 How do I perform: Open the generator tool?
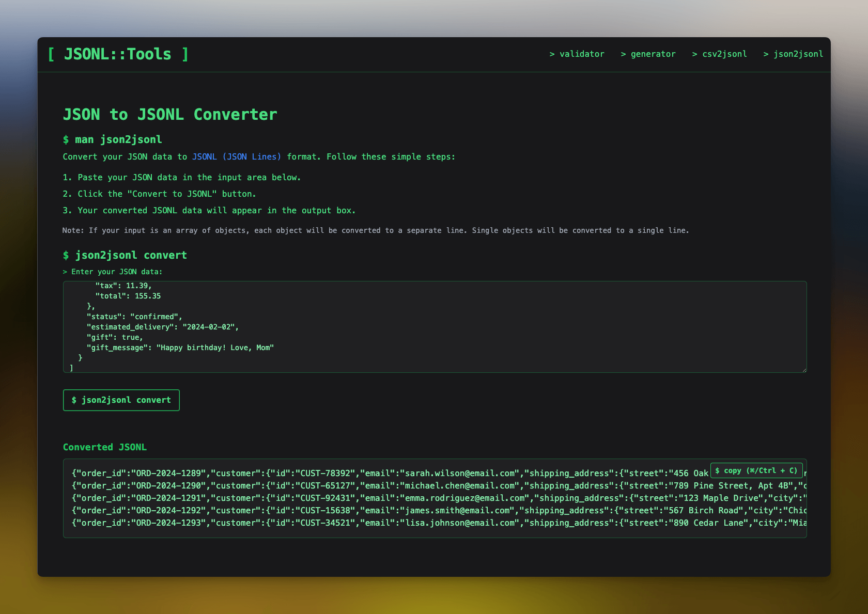pos(648,54)
